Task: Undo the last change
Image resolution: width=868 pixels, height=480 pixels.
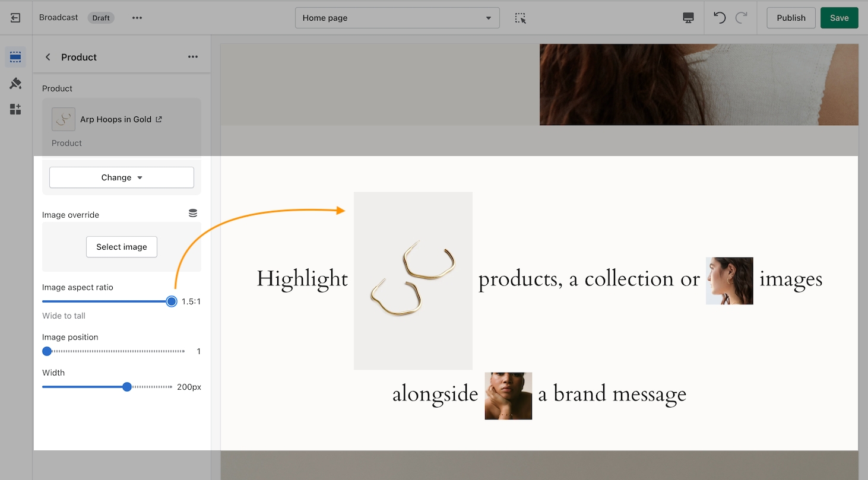Action: tap(720, 18)
